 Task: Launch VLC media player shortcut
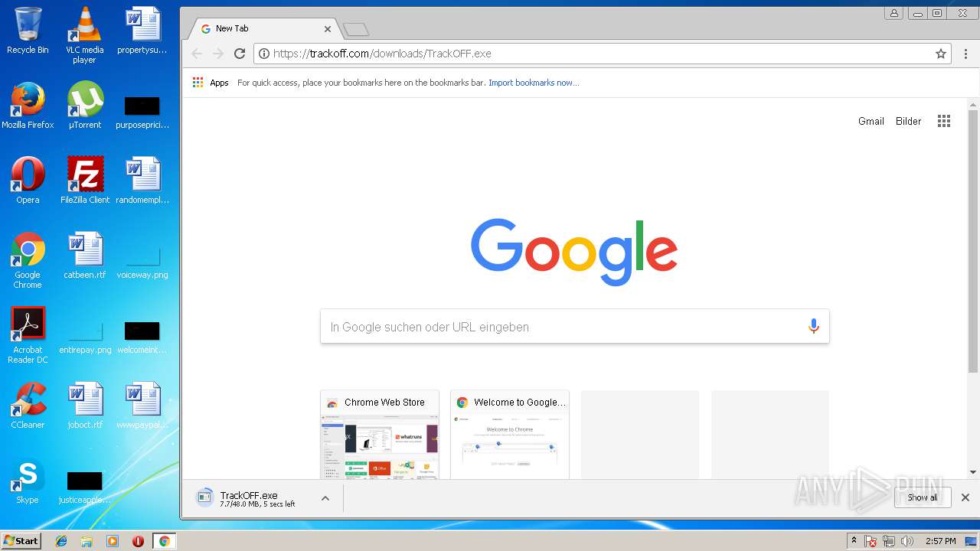coord(84,34)
